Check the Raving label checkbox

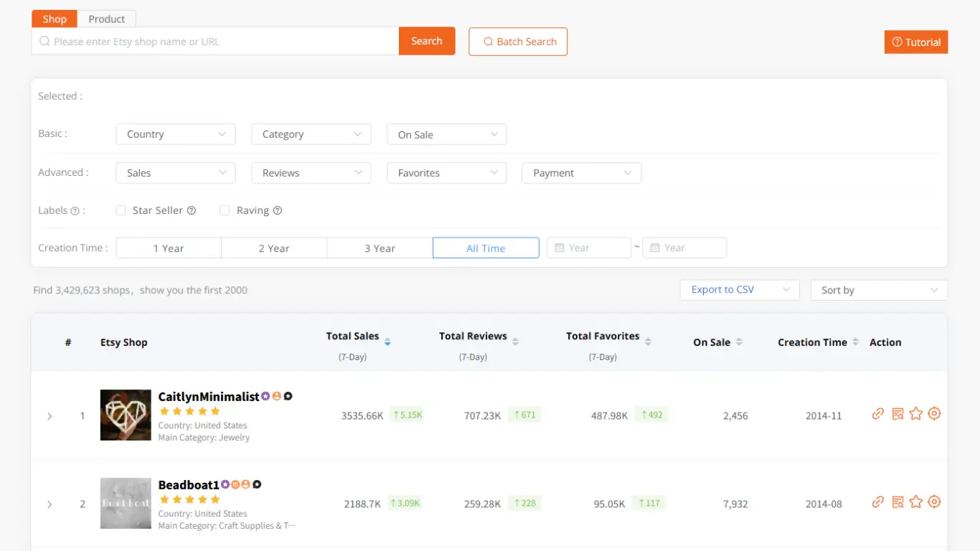coord(225,211)
